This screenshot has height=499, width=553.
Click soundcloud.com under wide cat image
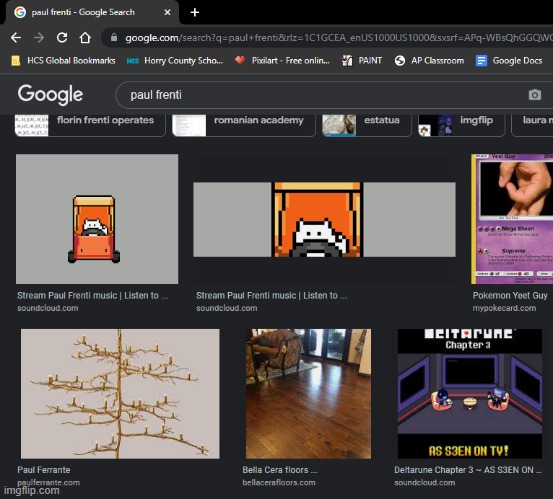coord(227,308)
